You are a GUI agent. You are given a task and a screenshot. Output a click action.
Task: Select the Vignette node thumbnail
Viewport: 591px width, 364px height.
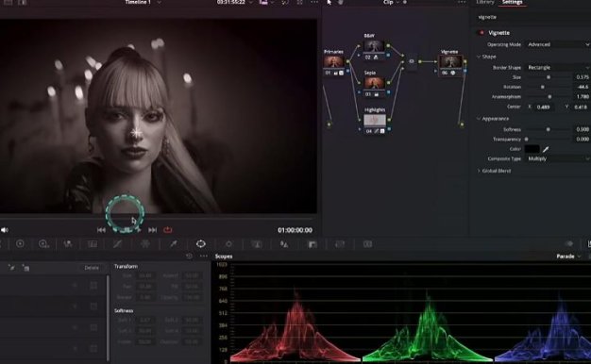point(450,61)
